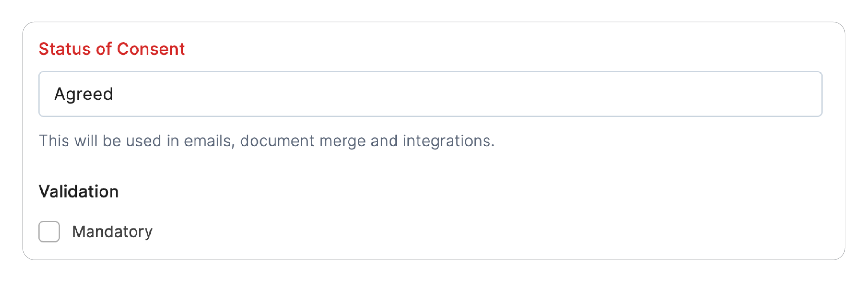Click the Mandatory label text
The height and width of the screenshot is (282, 868).
[x=113, y=232]
